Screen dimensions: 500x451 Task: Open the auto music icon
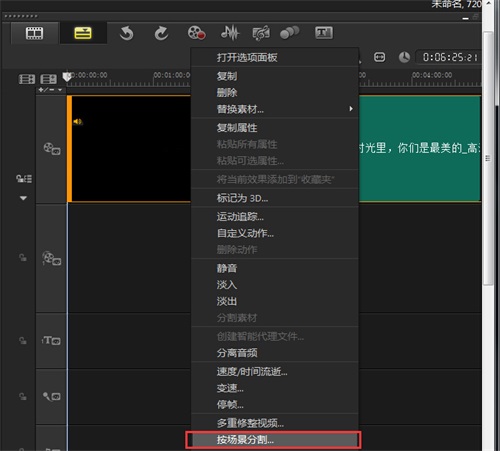click(x=261, y=33)
